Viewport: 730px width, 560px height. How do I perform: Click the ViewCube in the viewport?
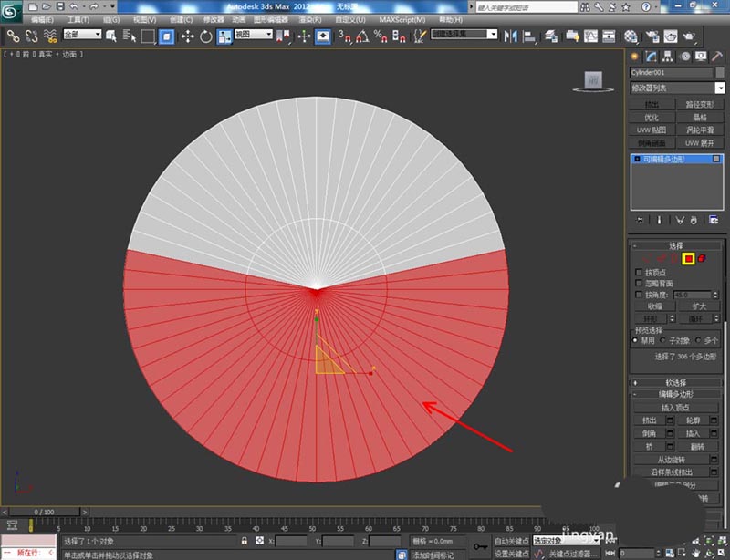pos(593,81)
